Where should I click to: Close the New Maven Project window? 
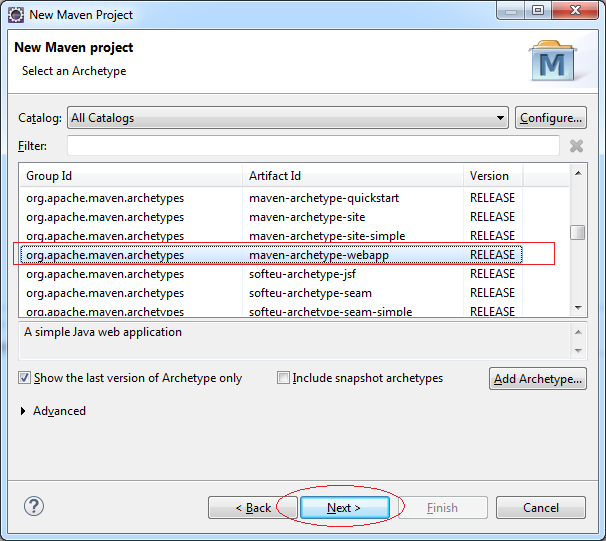(575, 10)
